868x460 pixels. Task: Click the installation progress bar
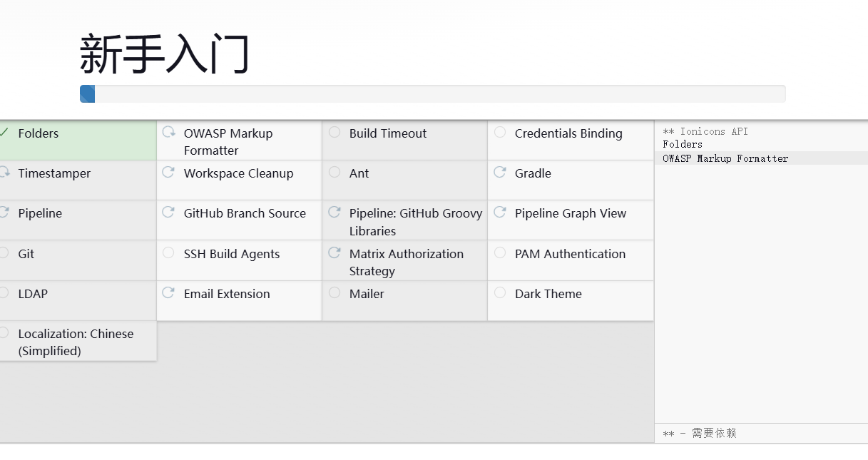[432, 93]
